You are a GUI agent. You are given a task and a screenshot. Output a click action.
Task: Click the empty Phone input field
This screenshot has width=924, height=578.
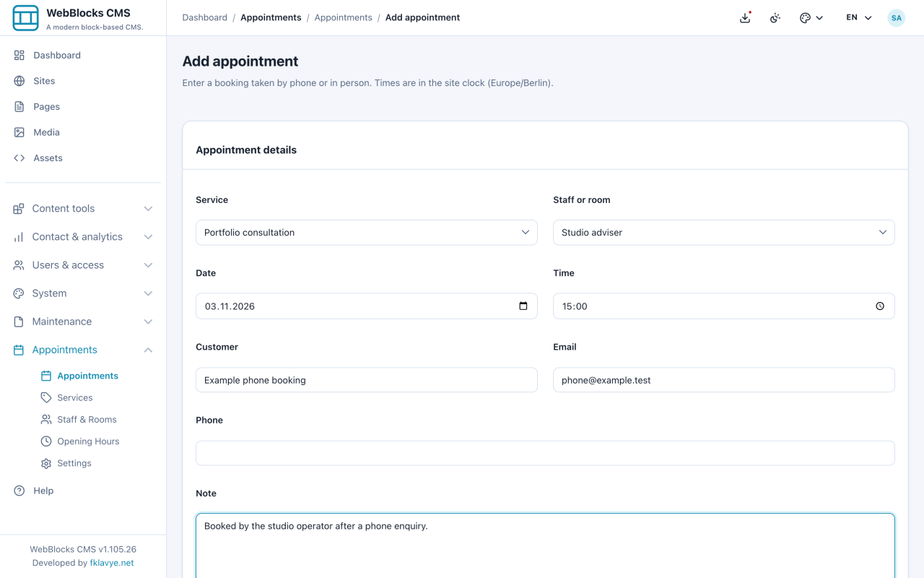[545, 453]
